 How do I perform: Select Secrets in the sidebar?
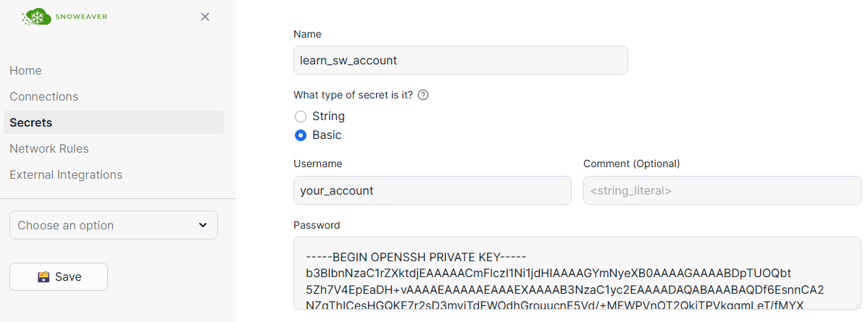point(31,122)
